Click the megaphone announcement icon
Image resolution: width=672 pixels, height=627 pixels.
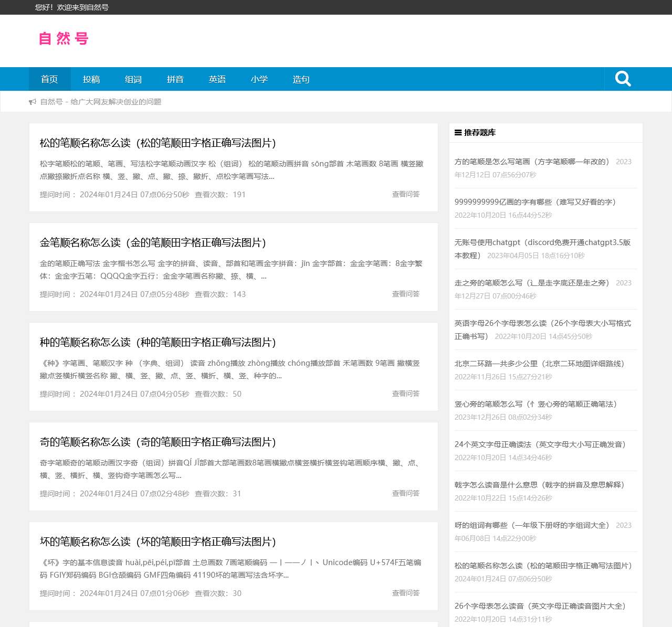click(33, 102)
